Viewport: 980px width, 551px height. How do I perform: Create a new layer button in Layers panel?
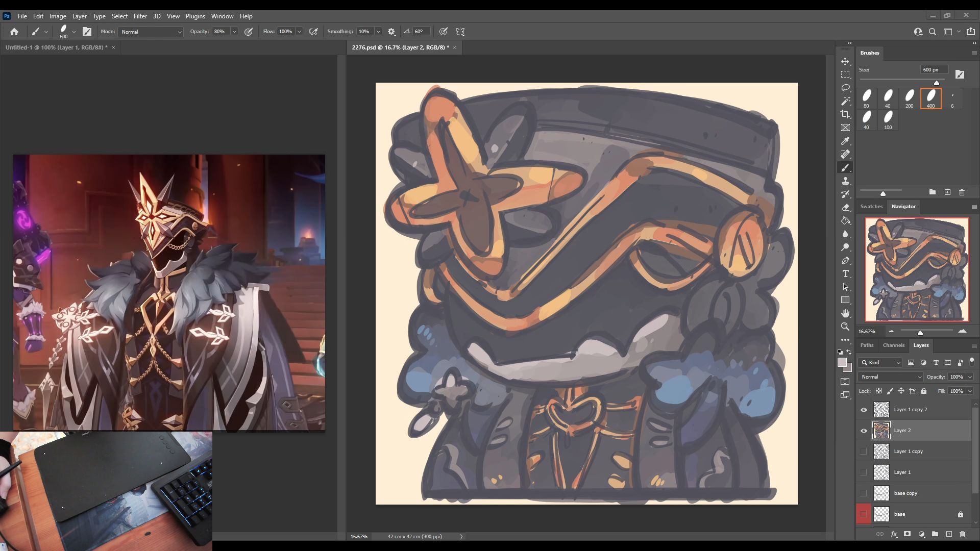949,534
